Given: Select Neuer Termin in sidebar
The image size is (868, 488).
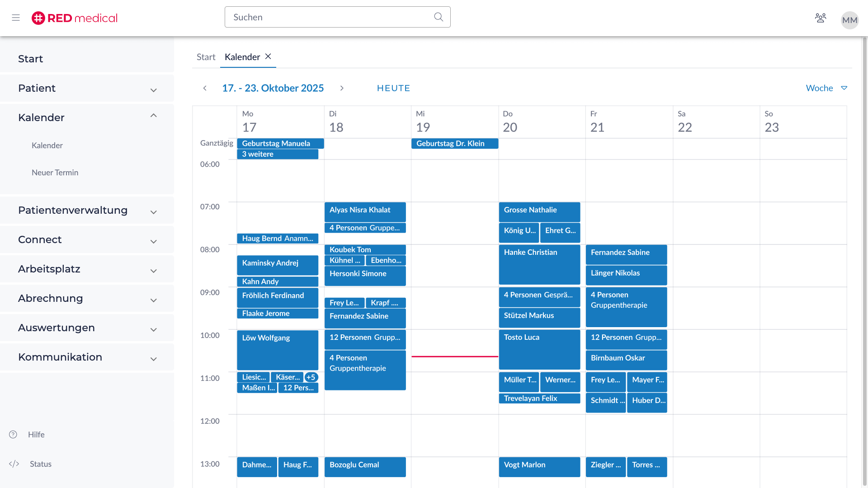Looking at the screenshot, I should 55,173.
